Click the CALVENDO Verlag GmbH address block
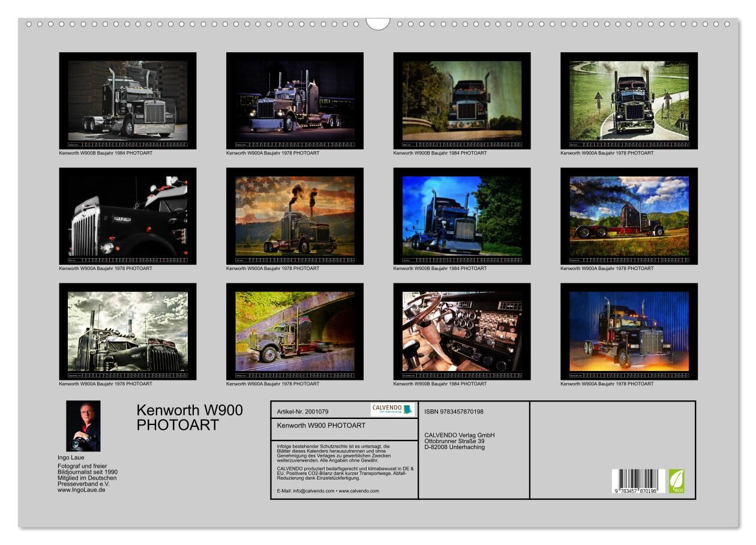Viewport: 756px width, 545px height. pyautogui.click(x=459, y=441)
